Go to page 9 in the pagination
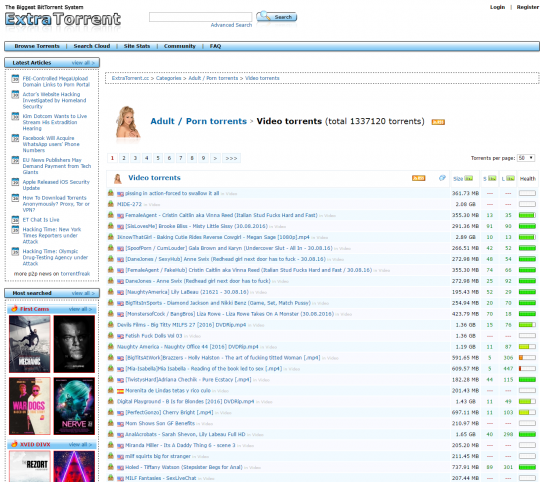Viewport: 540px width, 482px height. pos(203,158)
